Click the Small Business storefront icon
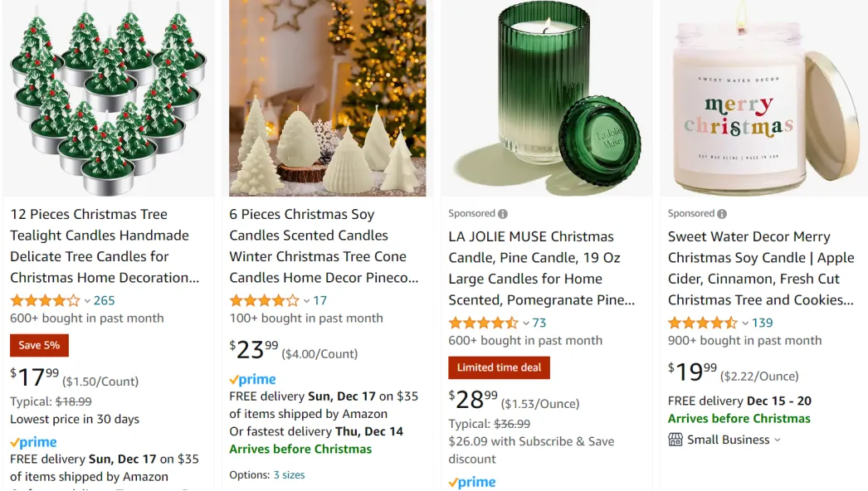Image resolution: width=868 pixels, height=491 pixels. pos(675,440)
